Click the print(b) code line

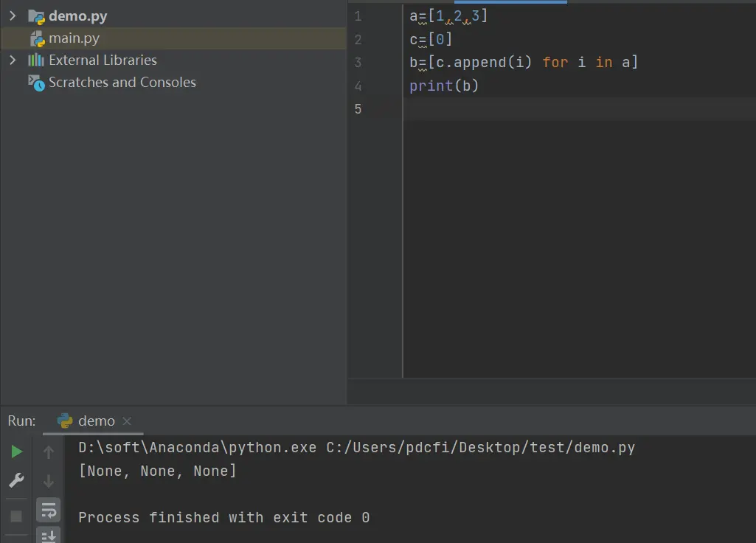coord(443,86)
